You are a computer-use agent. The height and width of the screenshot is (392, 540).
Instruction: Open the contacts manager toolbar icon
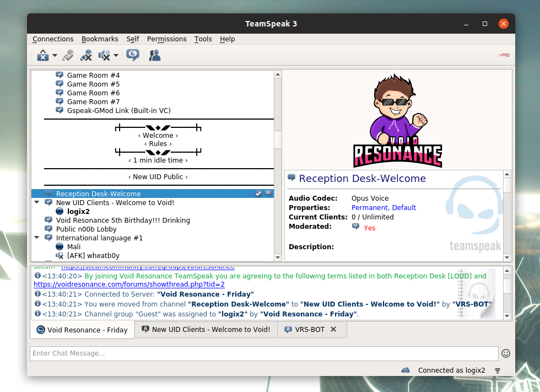coord(155,55)
